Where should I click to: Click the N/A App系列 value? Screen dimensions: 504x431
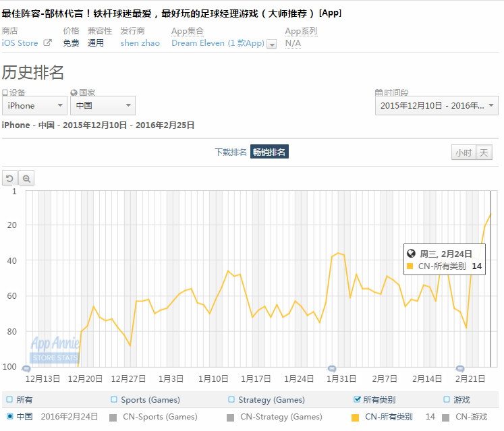point(293,43)
